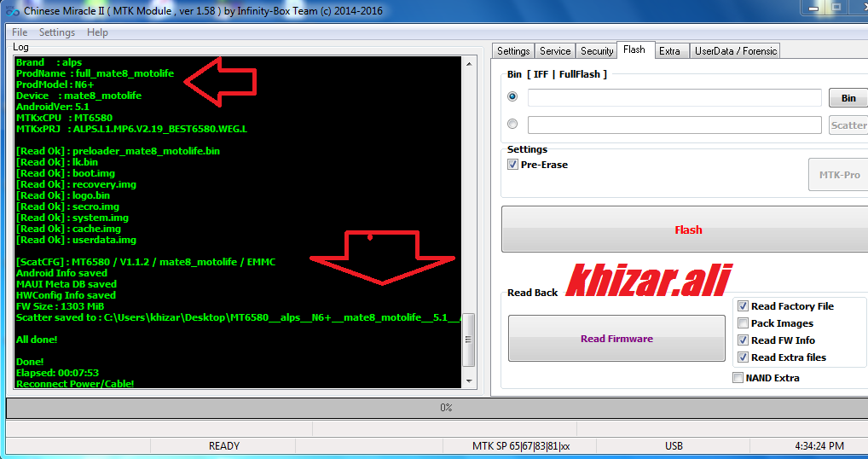This screenshot has height=459, width=868.
Task: Switch to the Extra tab
Action: 670,51
